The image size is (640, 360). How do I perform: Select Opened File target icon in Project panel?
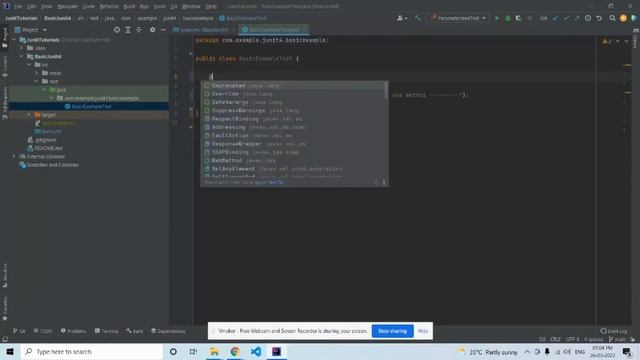click(117, 30)
